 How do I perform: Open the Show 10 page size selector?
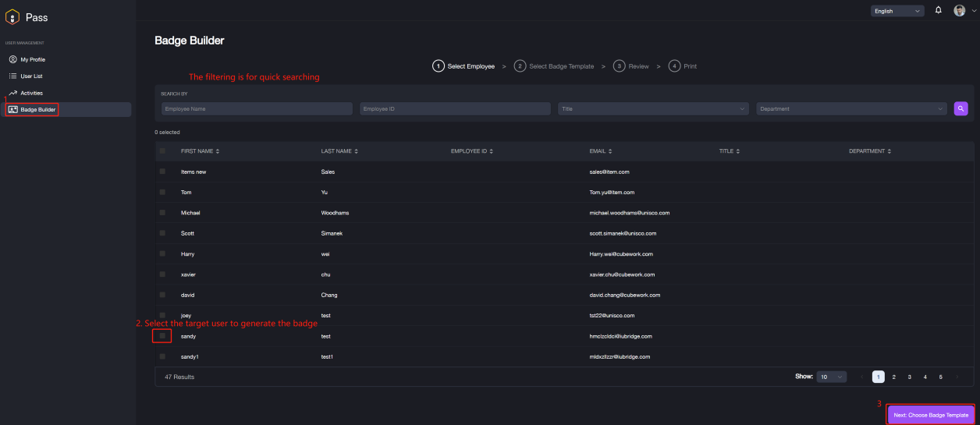coord(831,377)
